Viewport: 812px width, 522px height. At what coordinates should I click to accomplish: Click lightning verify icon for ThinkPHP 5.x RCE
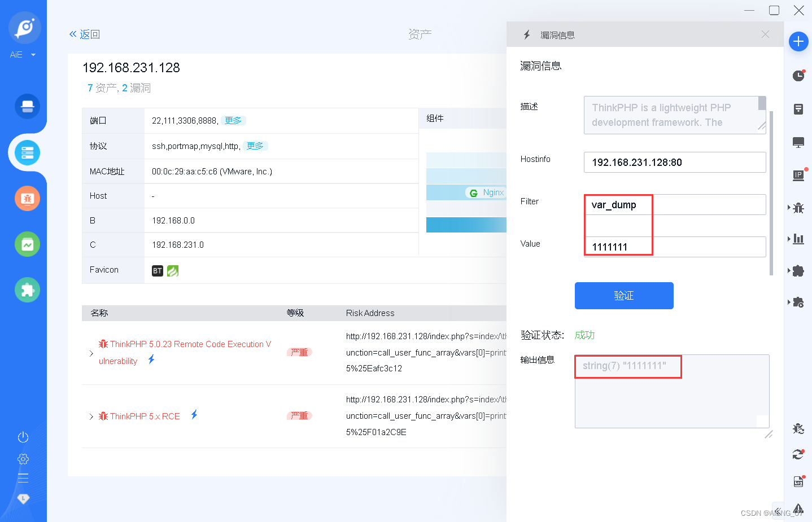(194, 415)
